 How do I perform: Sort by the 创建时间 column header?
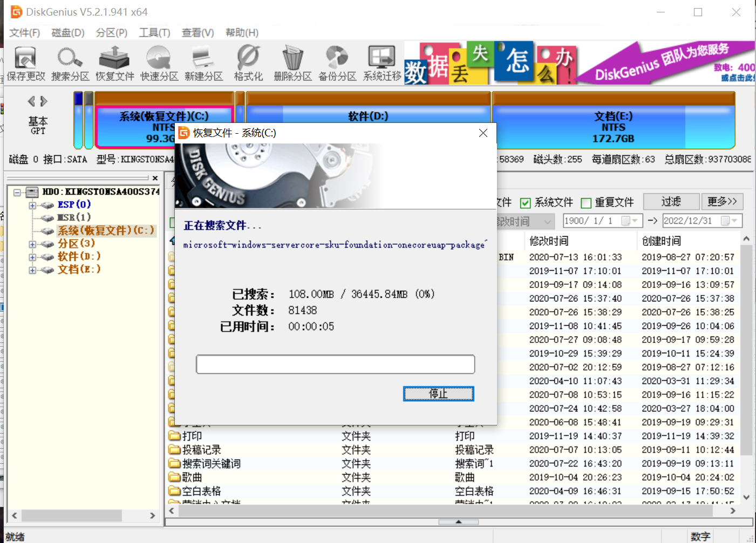pos(688,241)
